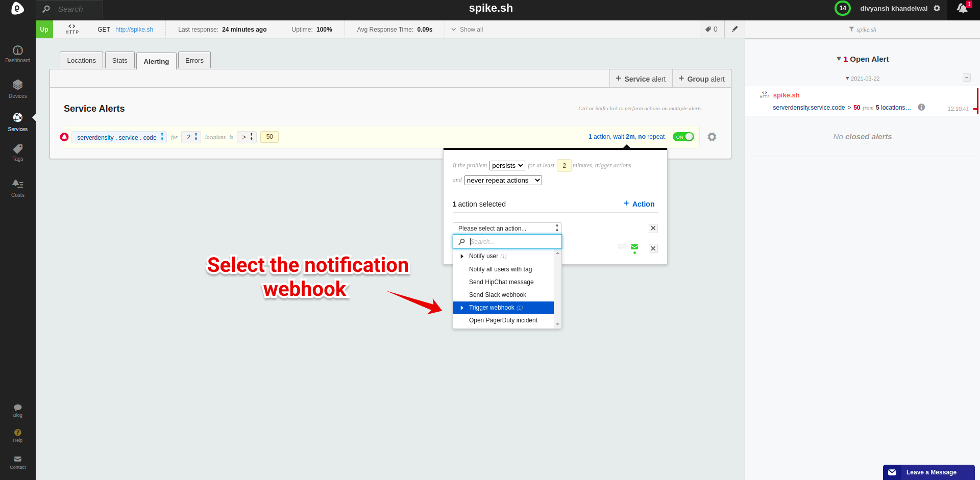Edit the threshold value 50 field

point(269,137)
